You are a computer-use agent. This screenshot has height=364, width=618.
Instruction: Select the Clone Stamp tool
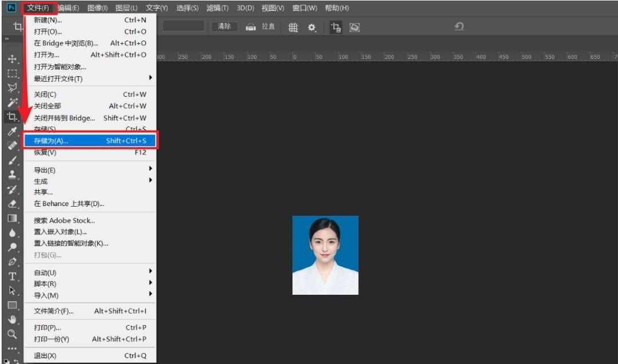coord(12,175)
